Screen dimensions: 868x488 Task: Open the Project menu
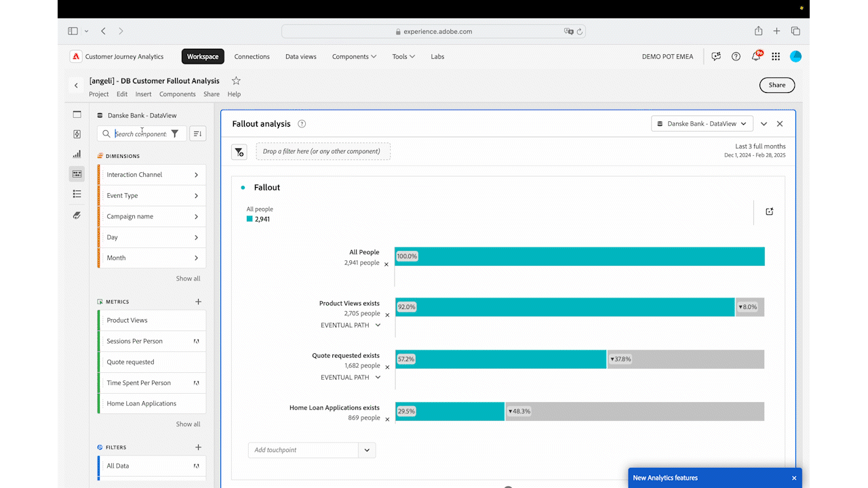pyautogui.click(x=99, y=94)
